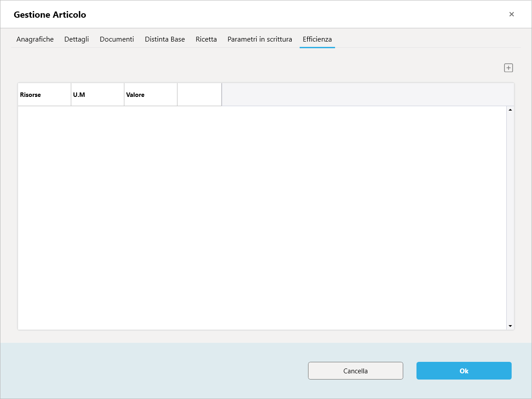Click the Cancella button

(355, 371)
